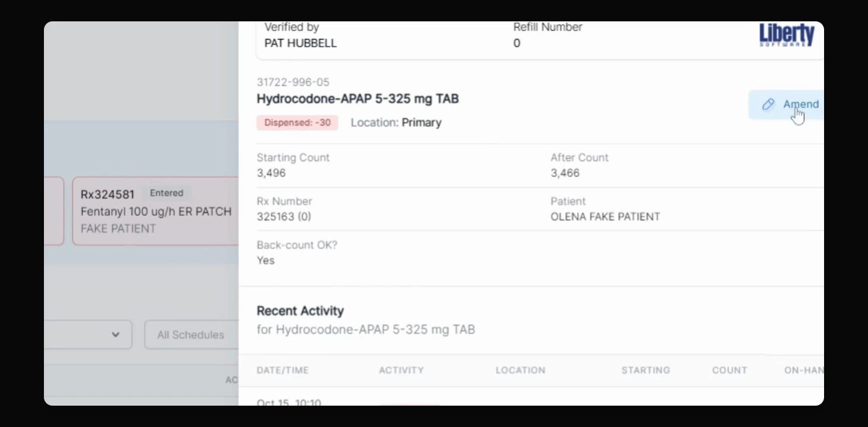Click the STARTING column header
The image size is (868, 427).
click(x=645, y=370)
